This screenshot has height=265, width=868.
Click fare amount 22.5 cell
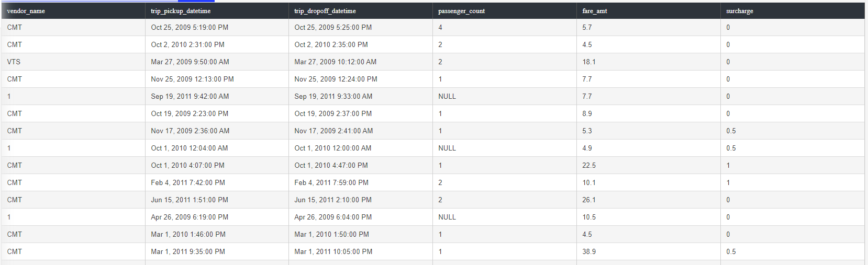click(x=649, y=165)
